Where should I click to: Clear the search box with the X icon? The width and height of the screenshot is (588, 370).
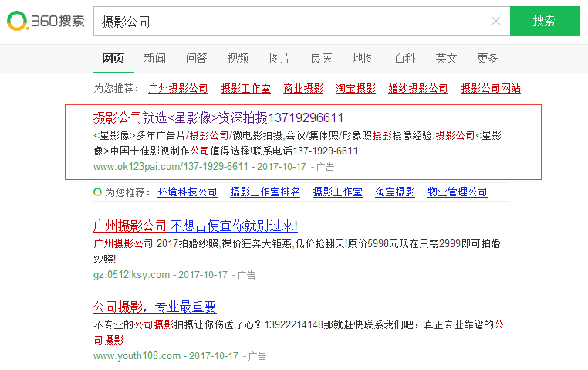(495, 21)
